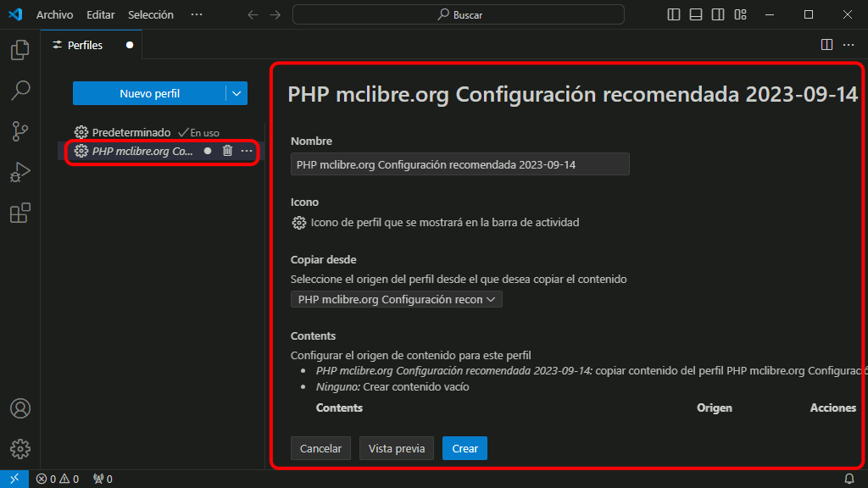Screen dimensions: 868x488
Task: Open the Accounts menu icon
Action: point(20,408)
